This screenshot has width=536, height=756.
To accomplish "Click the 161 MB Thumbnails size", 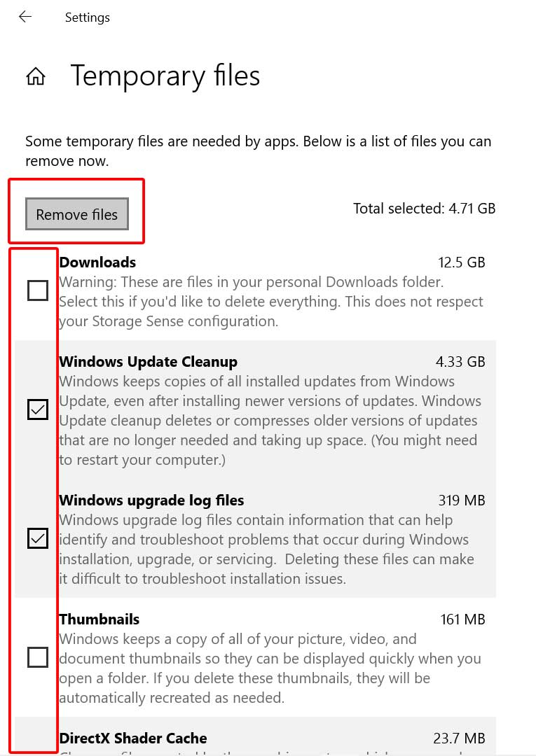I will point(462,619).
